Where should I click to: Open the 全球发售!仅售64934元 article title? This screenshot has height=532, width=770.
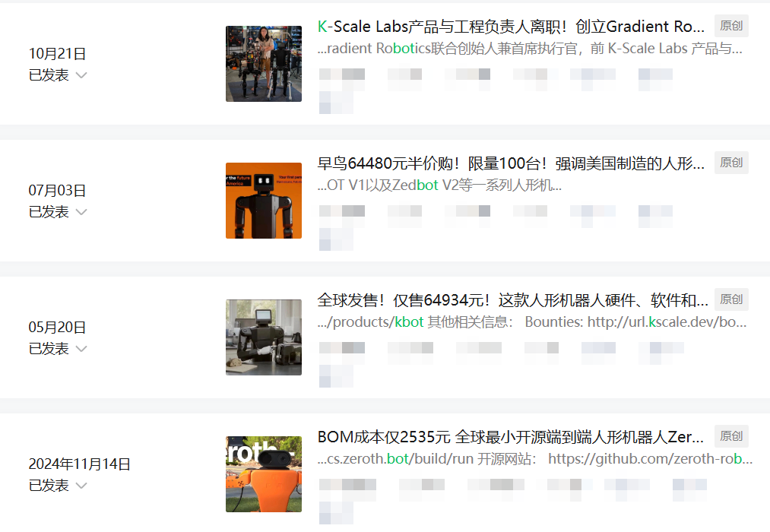(512, 300)
